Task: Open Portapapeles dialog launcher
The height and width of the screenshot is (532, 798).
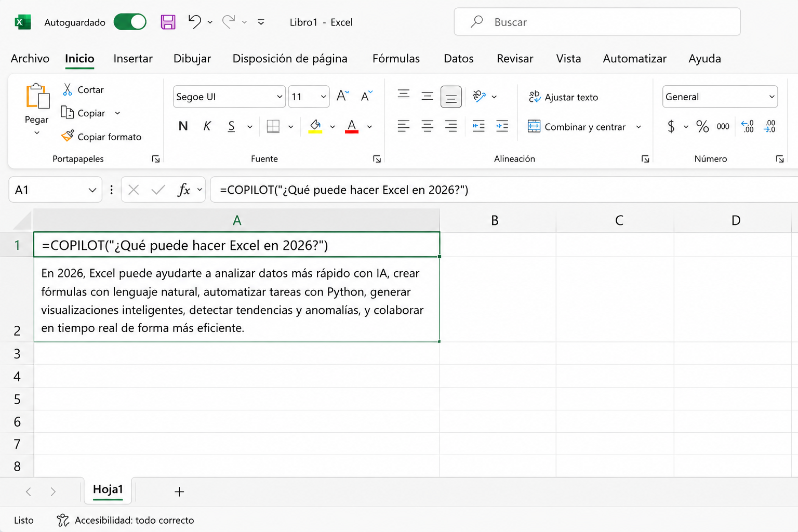Action: (156, 159)
